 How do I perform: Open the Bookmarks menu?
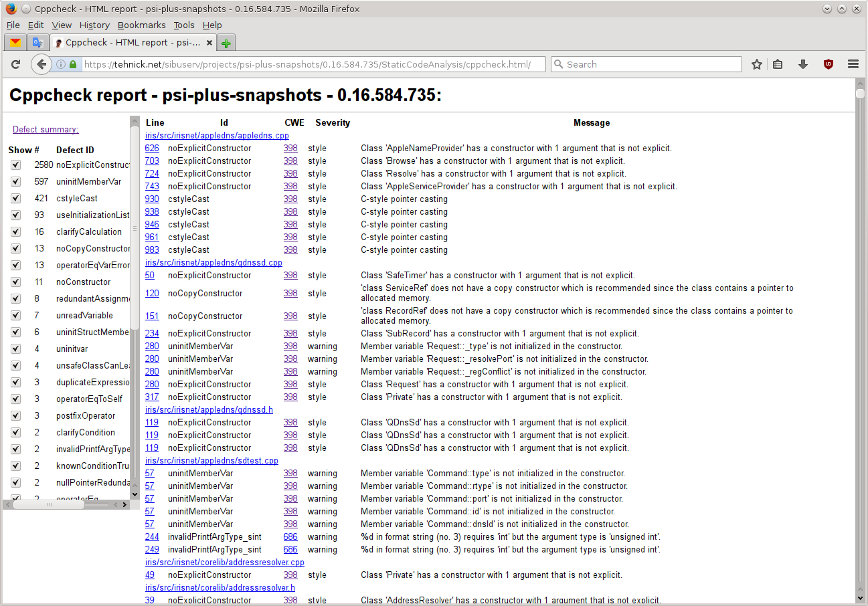(x=141, y=25)
